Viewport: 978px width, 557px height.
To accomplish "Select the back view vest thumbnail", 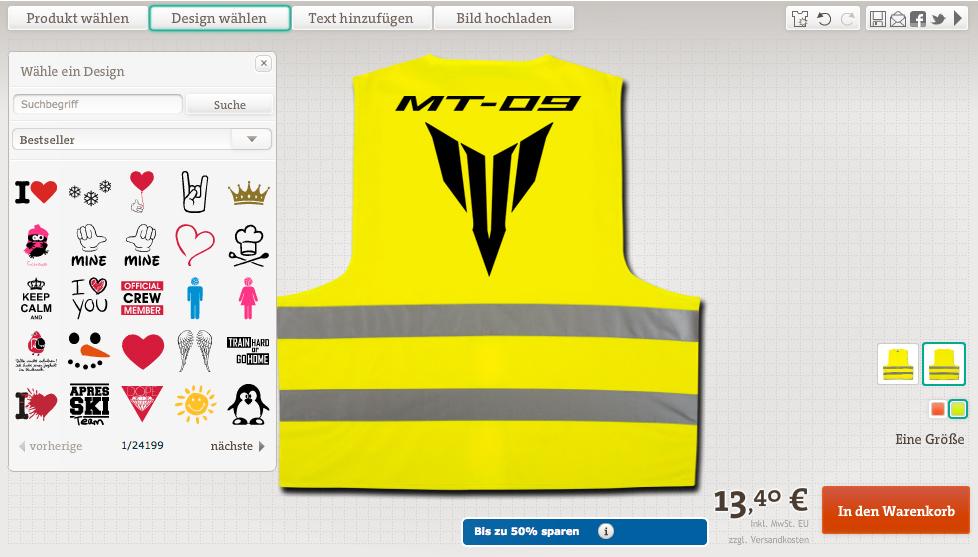I will pos(943,364).
